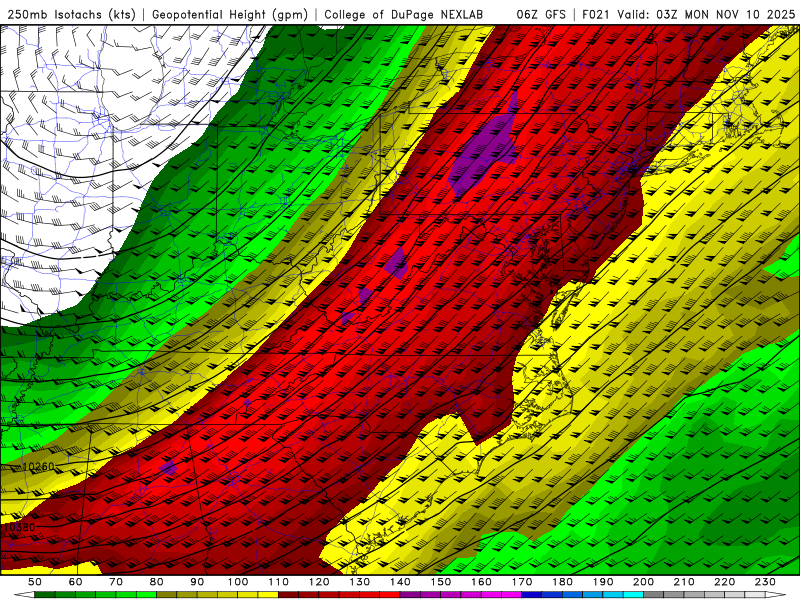The height and width of the screenshot is (600, 800).
Task: Click the dark blue swatch just after 170
Action: coord(532,595)
